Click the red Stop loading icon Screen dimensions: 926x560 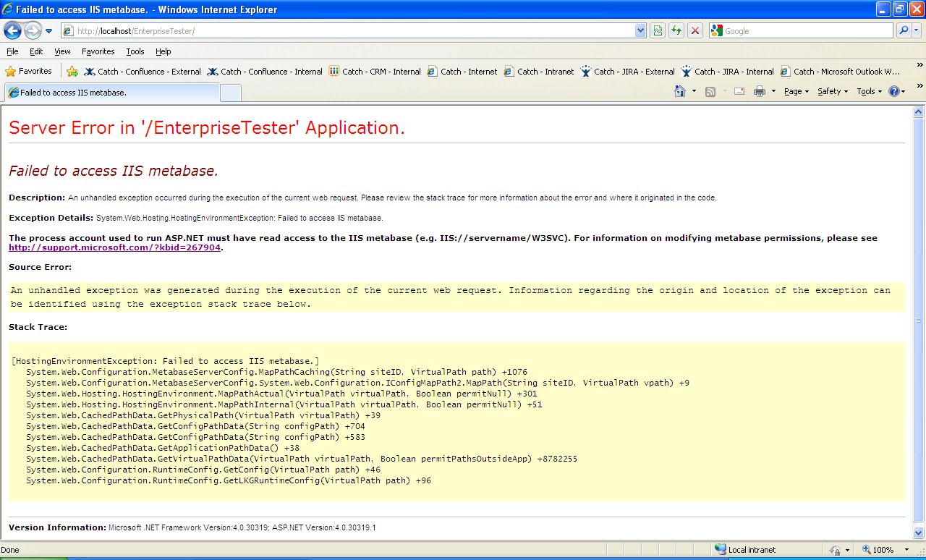[x=694, y=30]
